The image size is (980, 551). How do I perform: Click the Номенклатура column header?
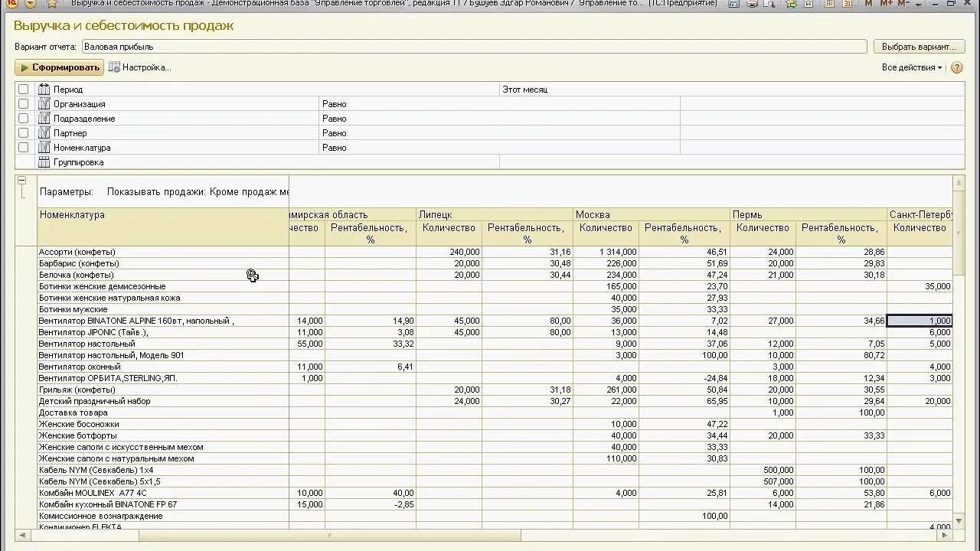pyautogui.click(x=163, y=227)
